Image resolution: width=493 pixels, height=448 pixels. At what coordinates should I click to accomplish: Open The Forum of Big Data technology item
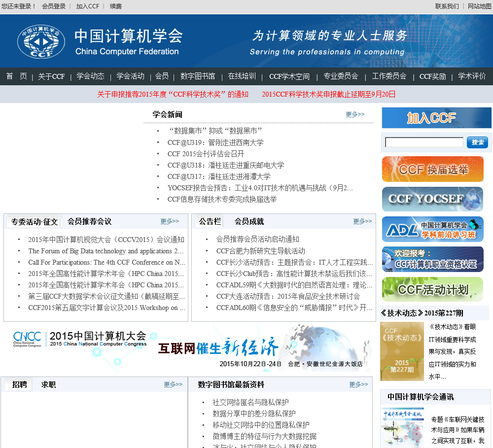click(x=106, y=251)
